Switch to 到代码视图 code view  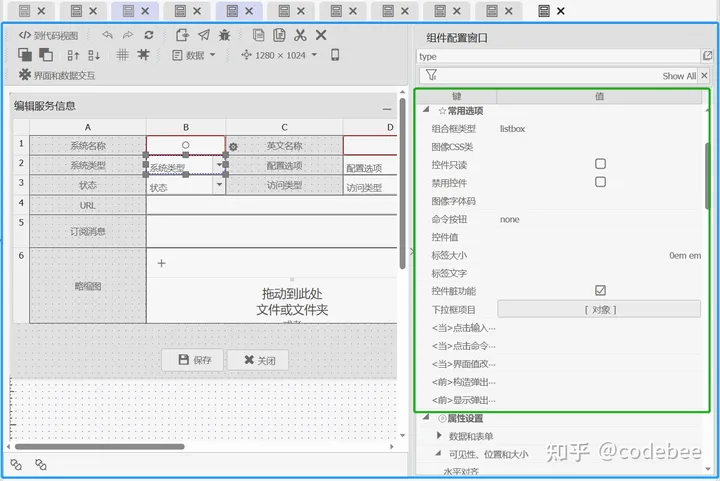click(x=48, y=35)
